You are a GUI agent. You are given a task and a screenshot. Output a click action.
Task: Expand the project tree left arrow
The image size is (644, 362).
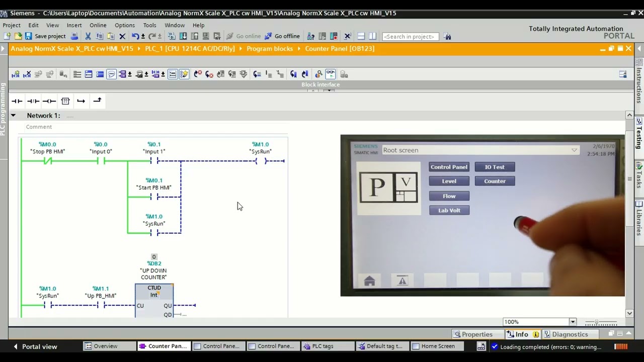click(3, 49)
